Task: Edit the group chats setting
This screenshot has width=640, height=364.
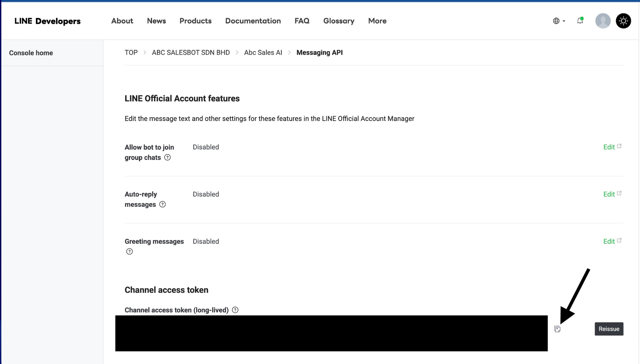Action: click(x=609, y=147)
